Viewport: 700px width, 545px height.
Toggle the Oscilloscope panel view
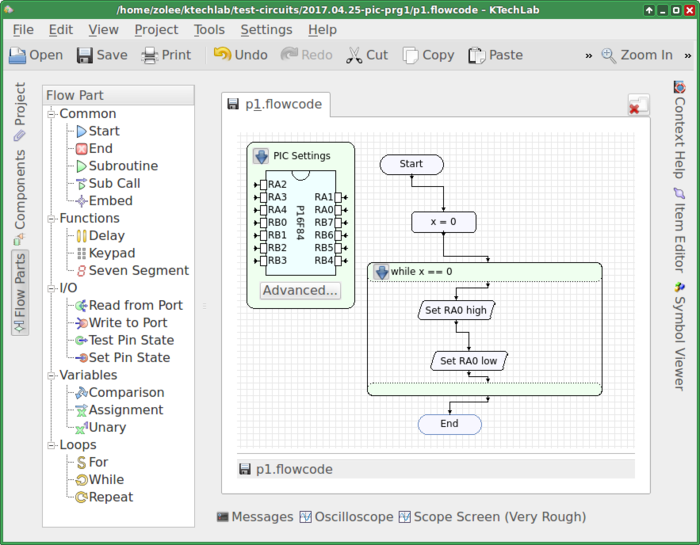pos(345,517)
